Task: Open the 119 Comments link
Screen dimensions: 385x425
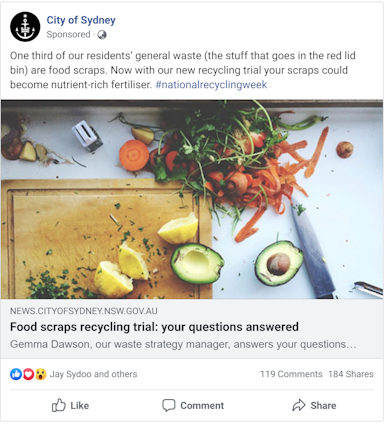Action: [x=291, y=374]
